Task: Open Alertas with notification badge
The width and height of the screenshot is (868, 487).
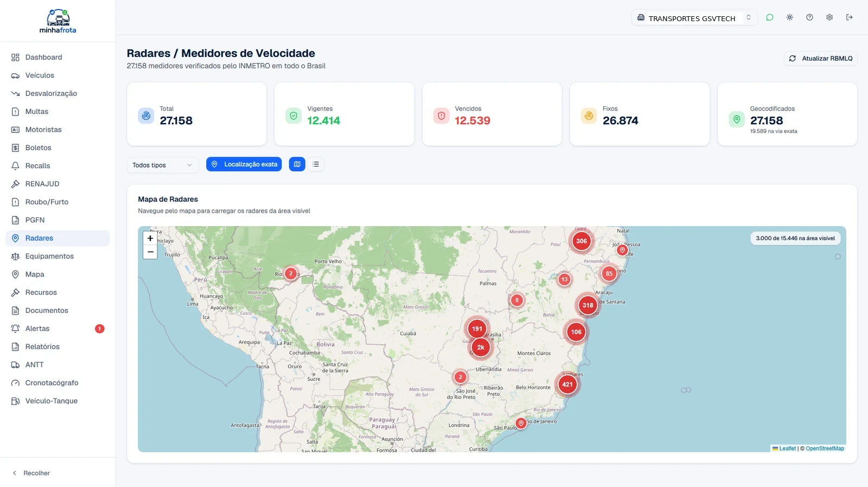Action: point(58,329)
